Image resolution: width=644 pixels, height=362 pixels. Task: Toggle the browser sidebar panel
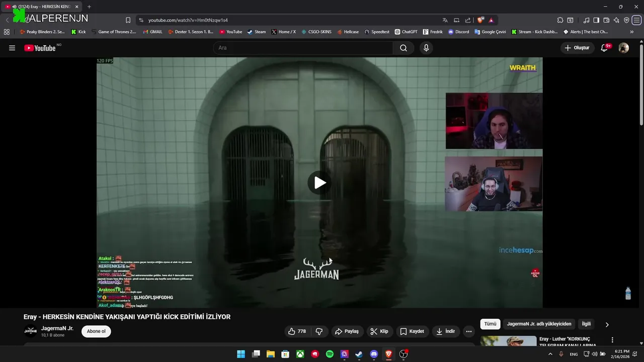pos(596,20)
